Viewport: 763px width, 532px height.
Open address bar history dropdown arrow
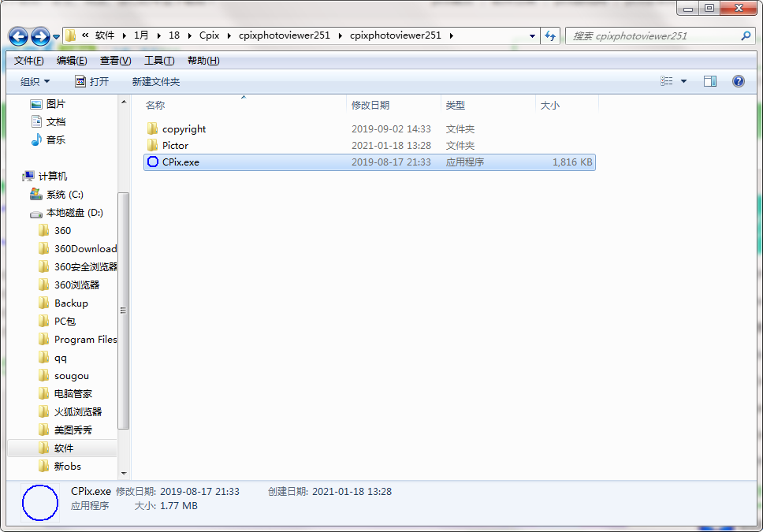(x=532, y=35)
